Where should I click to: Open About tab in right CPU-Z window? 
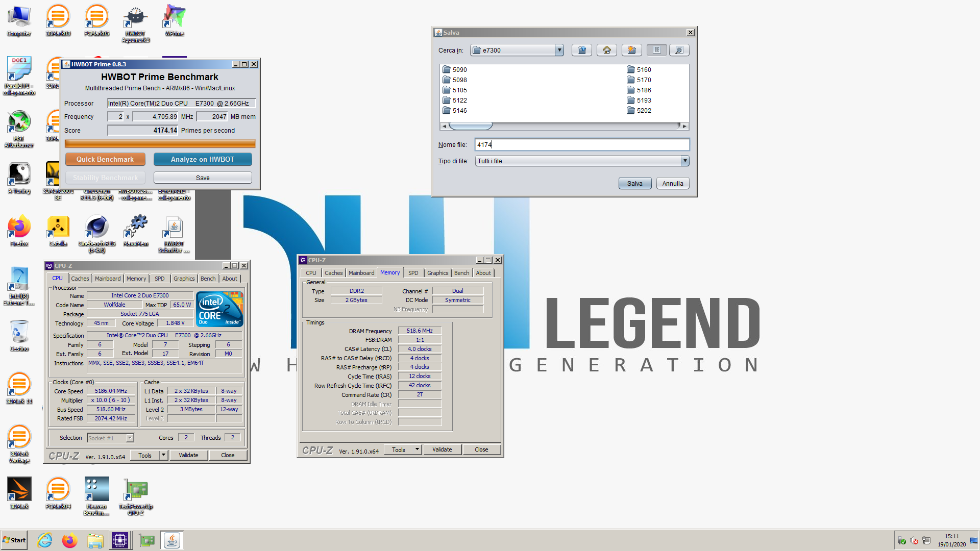pyautogui.click(x=483, y=273)
